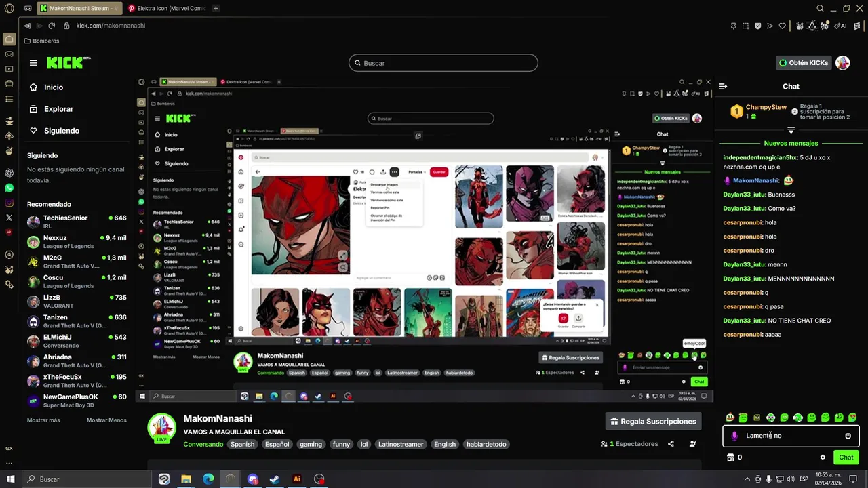Click the Spanish tag under the stream title
868x488 pixels.
tap(242, 444)
